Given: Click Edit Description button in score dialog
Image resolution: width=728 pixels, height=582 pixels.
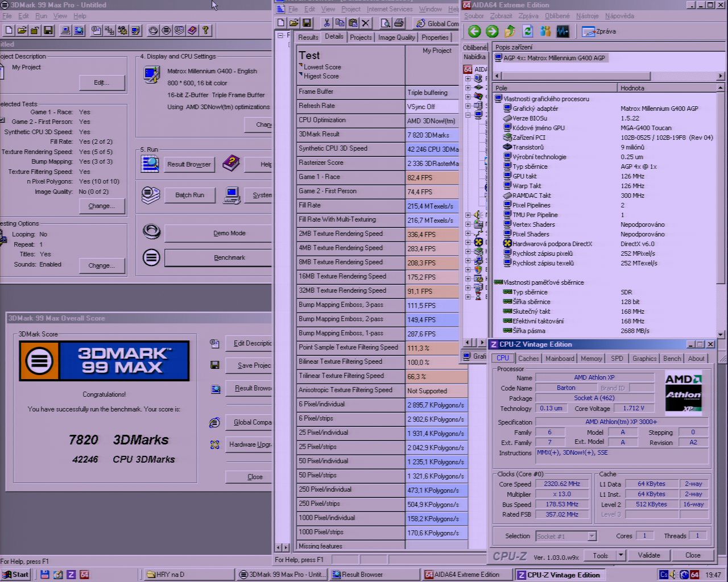Looking at the screenshot, I should coord(249,343).
